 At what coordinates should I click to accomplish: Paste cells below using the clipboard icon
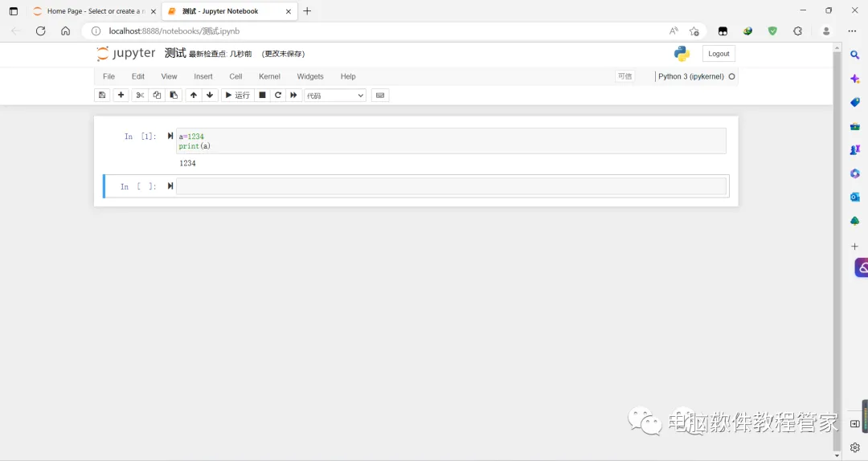(x=174, y=96)
